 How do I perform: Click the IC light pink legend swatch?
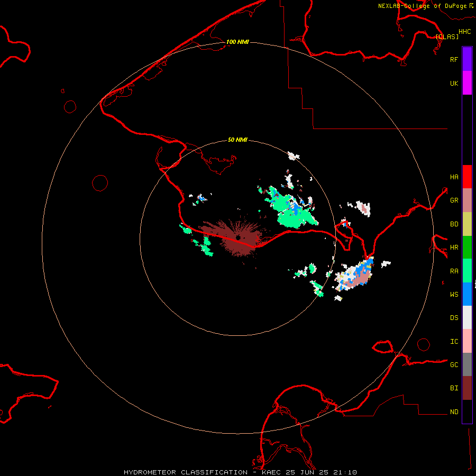point(467,341)
